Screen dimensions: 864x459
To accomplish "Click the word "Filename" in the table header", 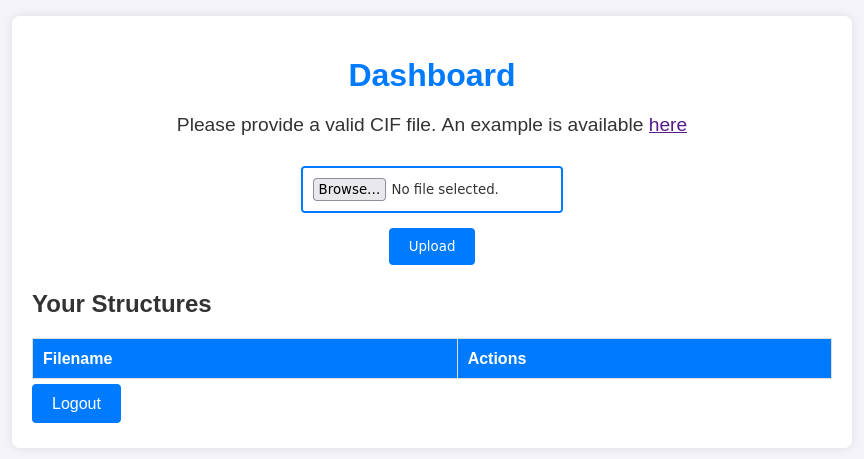I will 77,358.
